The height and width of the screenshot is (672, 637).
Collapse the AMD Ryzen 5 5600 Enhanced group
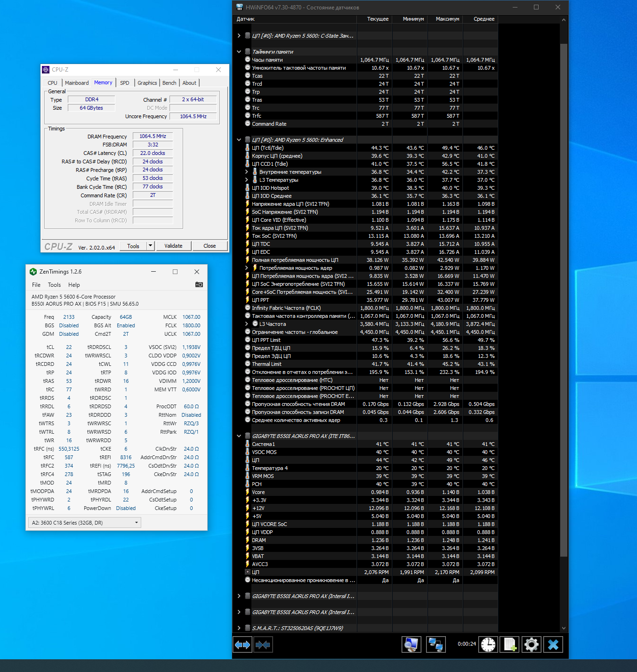pyautogui.click(x=239, y=140)
